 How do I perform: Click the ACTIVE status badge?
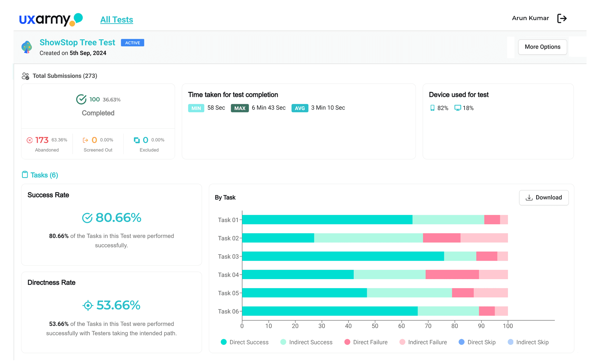tap(133, 43)
